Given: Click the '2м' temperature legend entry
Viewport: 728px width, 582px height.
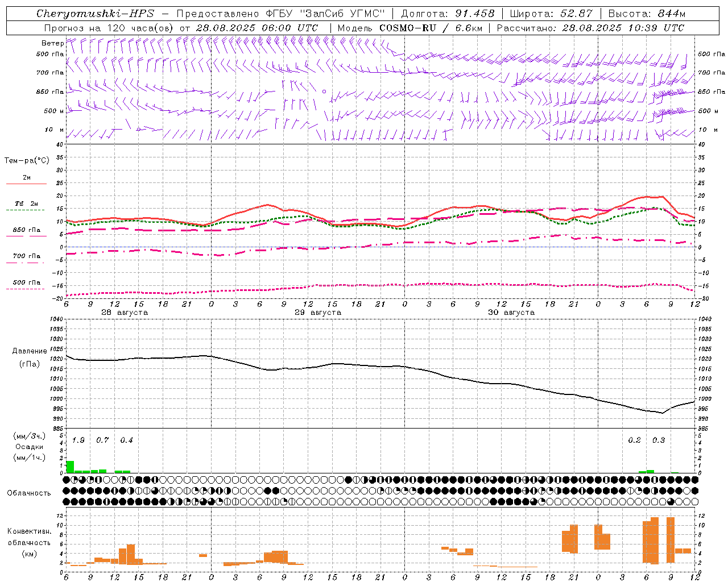Looking at the screenshot, I should 27,178.
